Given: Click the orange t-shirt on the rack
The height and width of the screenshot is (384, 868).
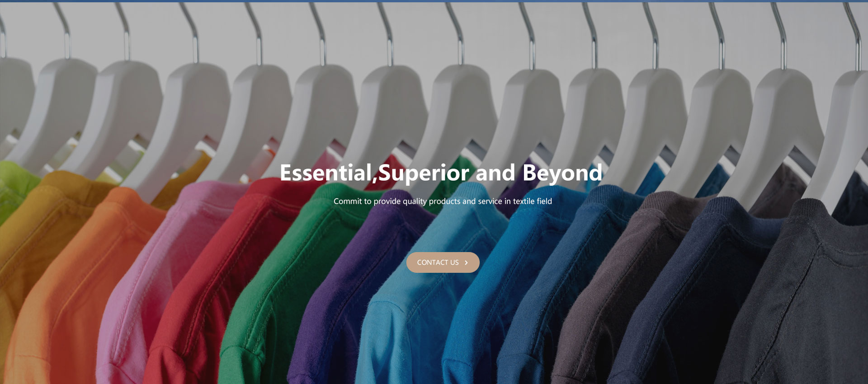Looking at the screenshot, I should (68, 289).
